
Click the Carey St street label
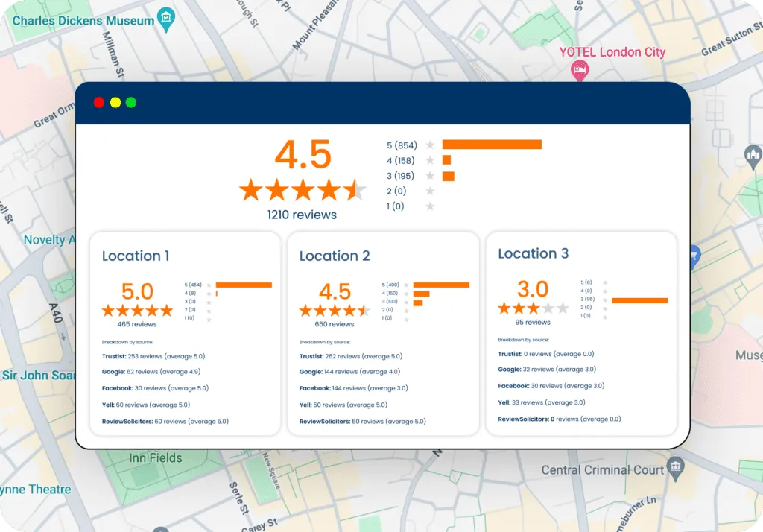[259, 525]
